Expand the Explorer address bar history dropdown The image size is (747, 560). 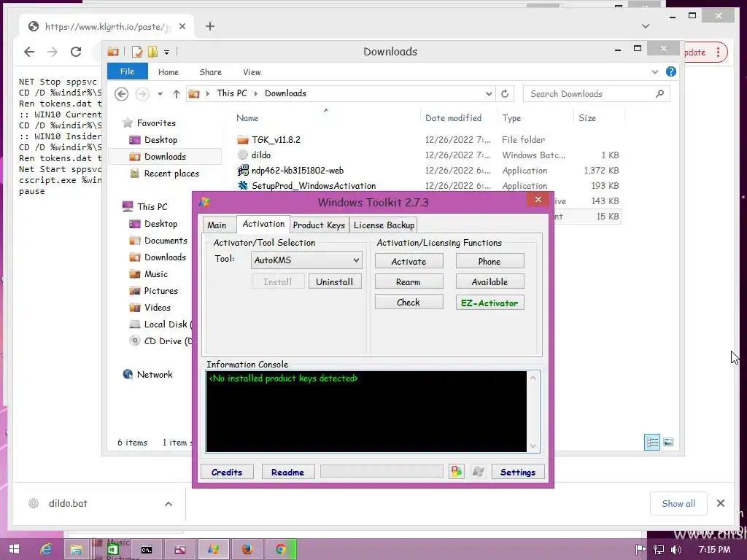click(489, 94)
